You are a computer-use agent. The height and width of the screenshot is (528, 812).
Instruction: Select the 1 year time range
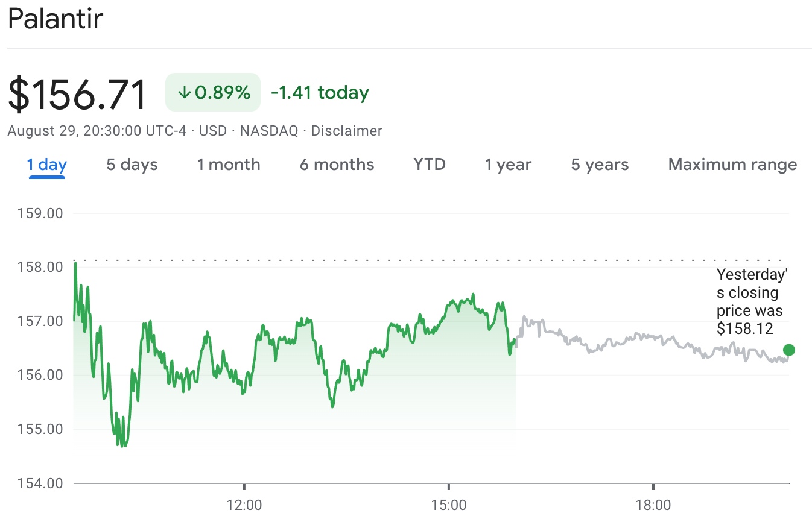pyautogui.click(x=507, y=164)
